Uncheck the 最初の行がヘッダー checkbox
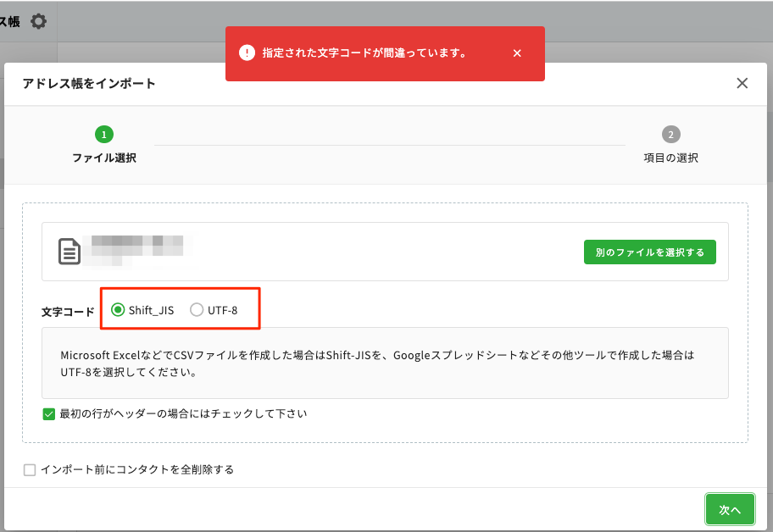The width and height of the screenshot is (773, 532). tap(48, 414)
